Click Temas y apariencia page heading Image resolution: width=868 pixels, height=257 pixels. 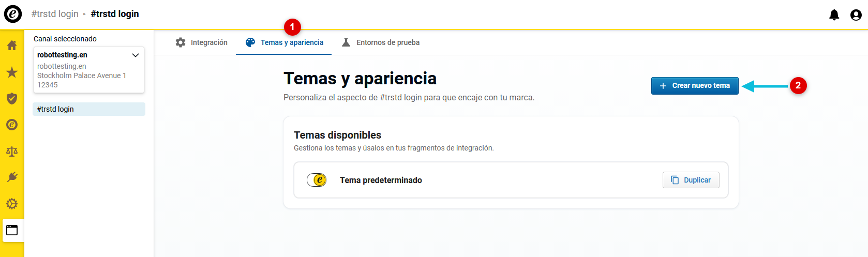point(360,79)
